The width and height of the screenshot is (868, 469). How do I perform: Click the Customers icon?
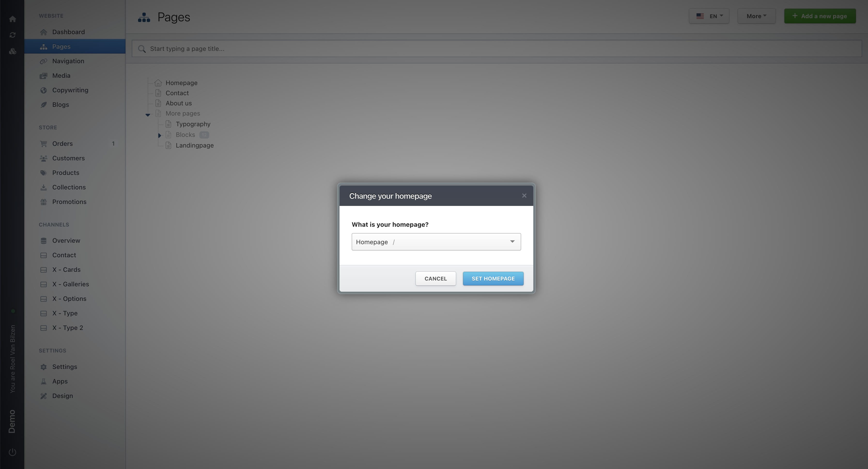[x=44, y=158]
